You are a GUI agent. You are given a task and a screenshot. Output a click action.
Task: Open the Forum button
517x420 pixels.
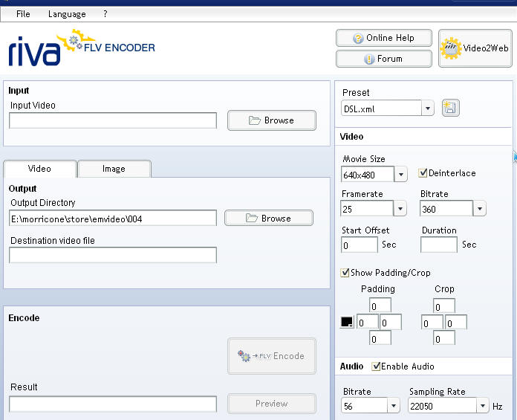[x=384, y=59]
